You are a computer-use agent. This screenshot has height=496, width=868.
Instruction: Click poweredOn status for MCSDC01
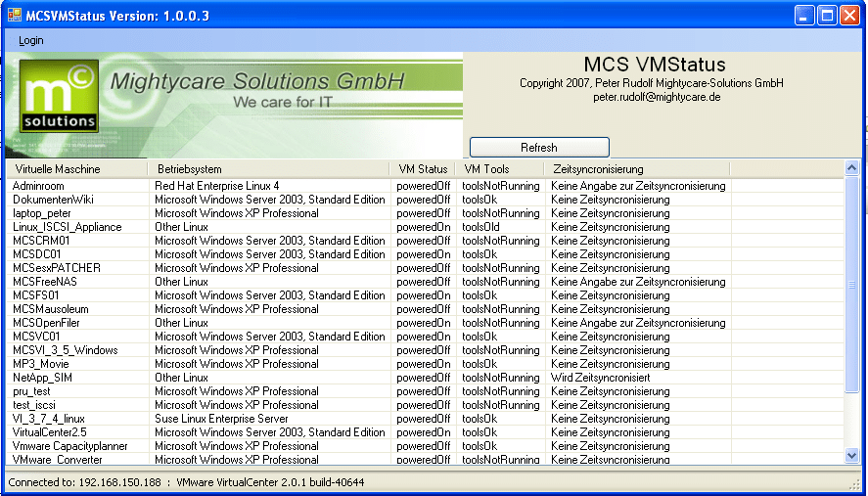[424, 254]
